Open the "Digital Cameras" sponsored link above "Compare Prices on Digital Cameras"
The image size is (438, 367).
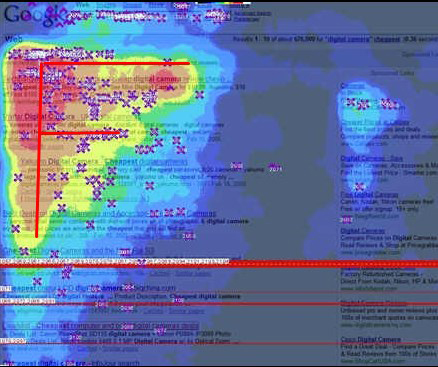pos(363,231)
